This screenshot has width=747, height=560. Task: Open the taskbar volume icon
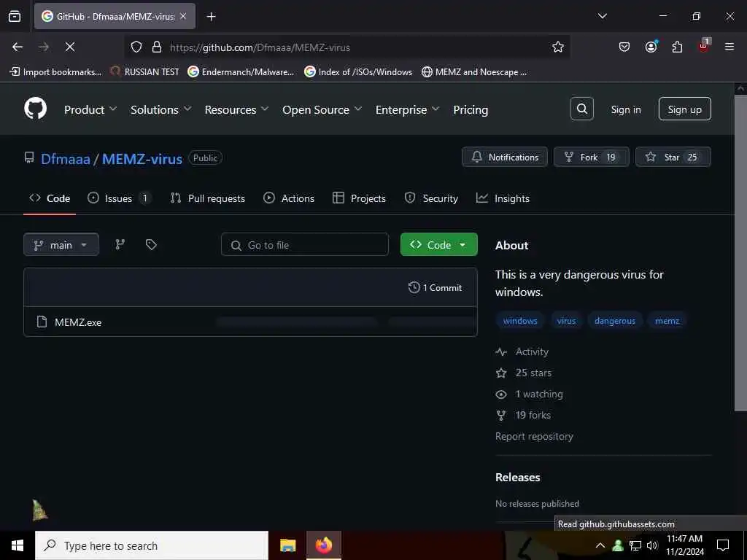(652, 545)
